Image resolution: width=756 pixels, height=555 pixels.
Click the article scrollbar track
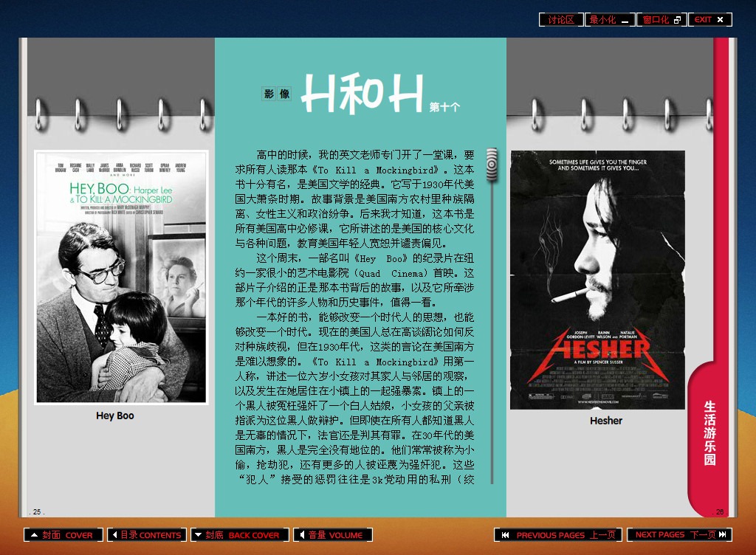(492, 332)
